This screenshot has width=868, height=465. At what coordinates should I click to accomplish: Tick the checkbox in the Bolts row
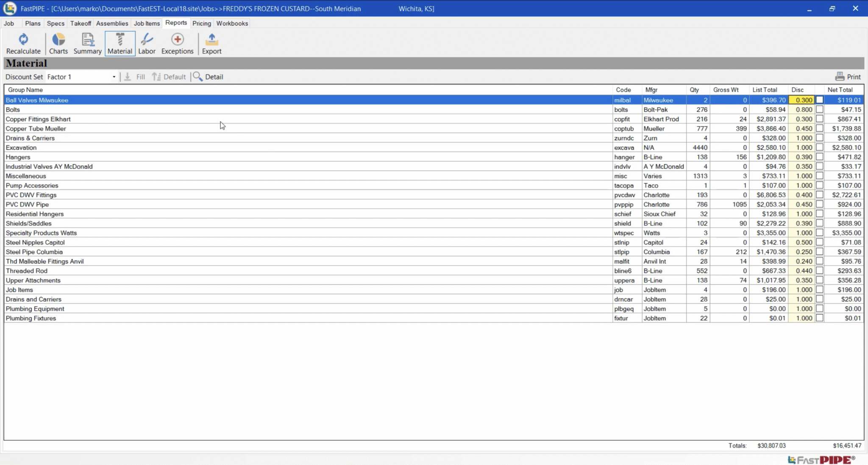[820, 109]
